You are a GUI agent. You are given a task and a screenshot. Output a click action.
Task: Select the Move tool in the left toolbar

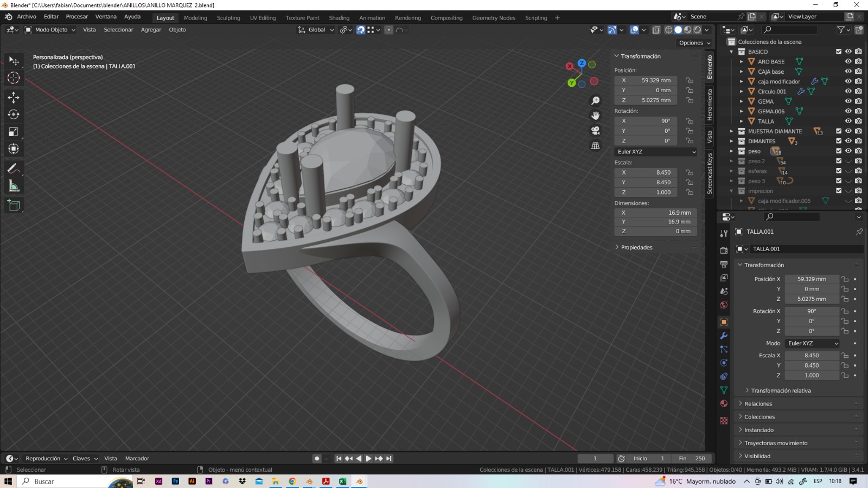click(14, 97)
